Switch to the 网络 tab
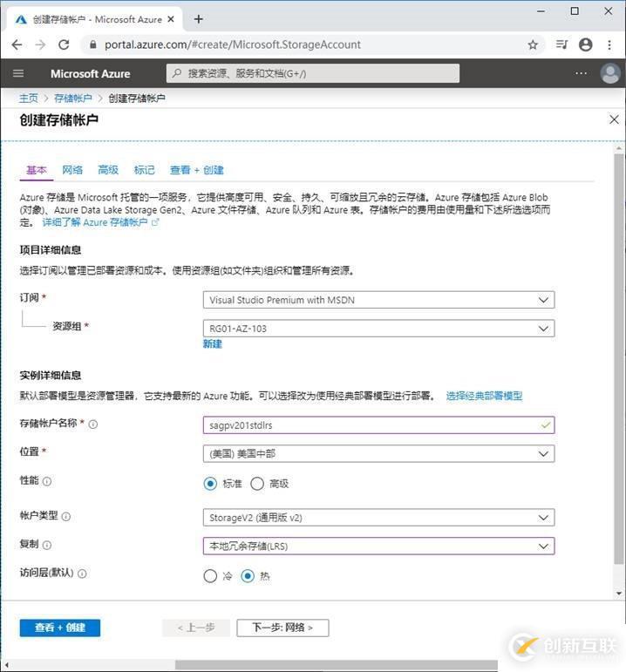The width and height of the screenshot is (626, 672). pos(72,170)
